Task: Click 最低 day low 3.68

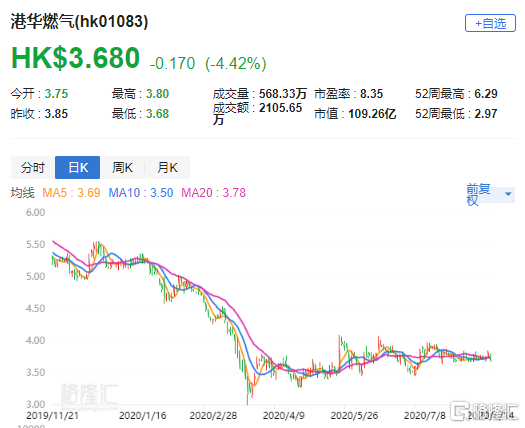Action: pyautogui.click(x=140, y=114)
